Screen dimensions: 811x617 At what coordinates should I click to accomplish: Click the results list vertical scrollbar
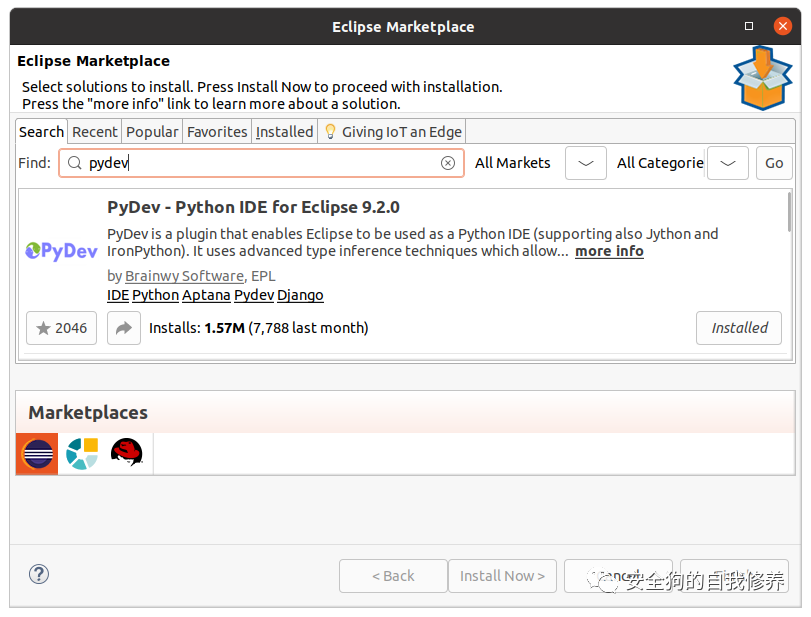(789, 212)
